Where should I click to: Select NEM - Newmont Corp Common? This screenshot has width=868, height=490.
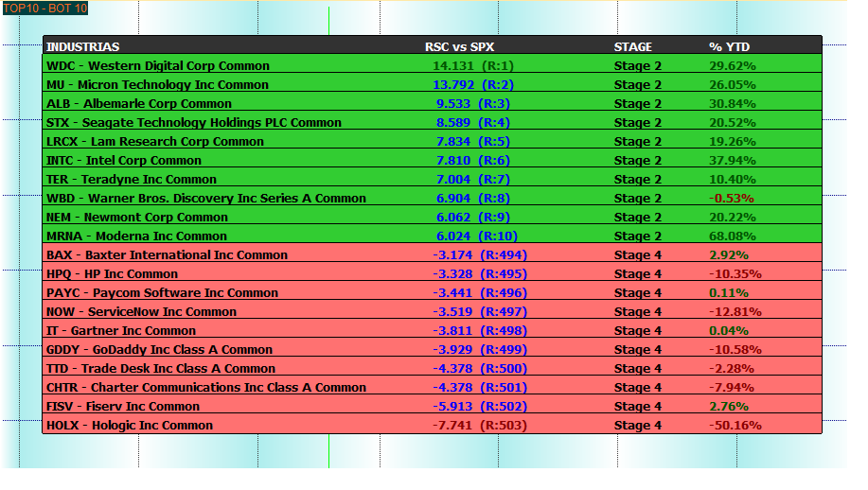click(136, 217)
